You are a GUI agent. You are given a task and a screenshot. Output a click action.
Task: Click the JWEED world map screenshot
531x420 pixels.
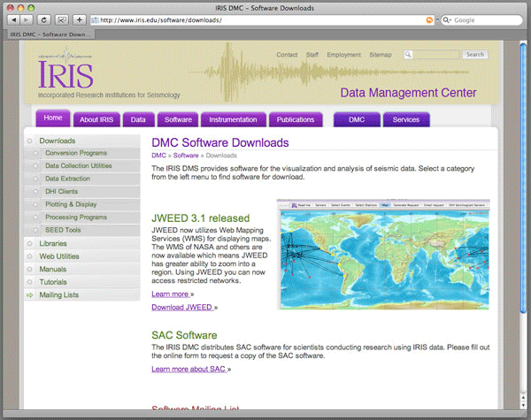tap(383, 255)
